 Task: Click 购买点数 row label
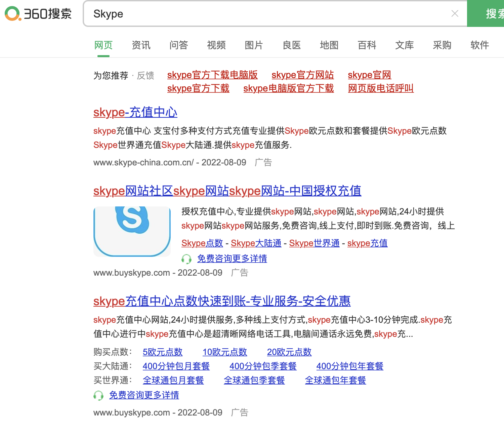113,352
